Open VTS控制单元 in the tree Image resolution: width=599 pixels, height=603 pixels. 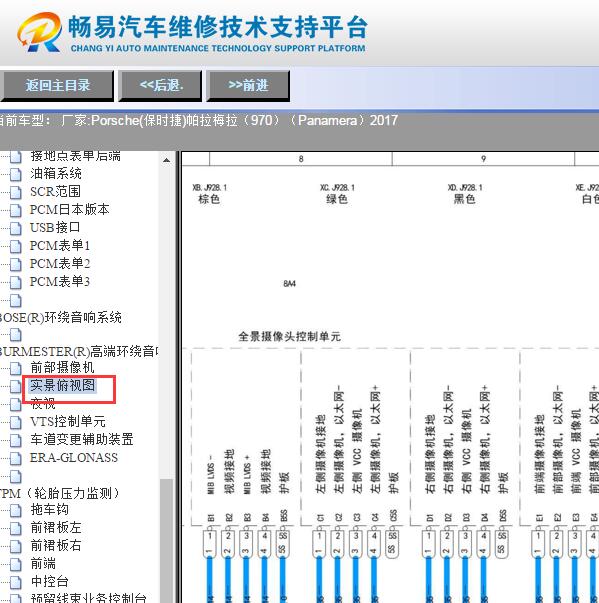click(68, 422)
